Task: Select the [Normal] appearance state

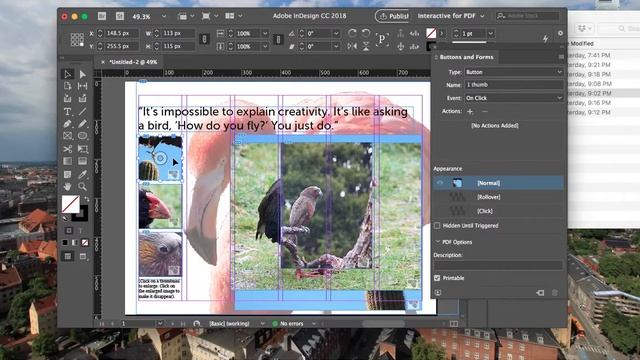Action: pos(498,183)
